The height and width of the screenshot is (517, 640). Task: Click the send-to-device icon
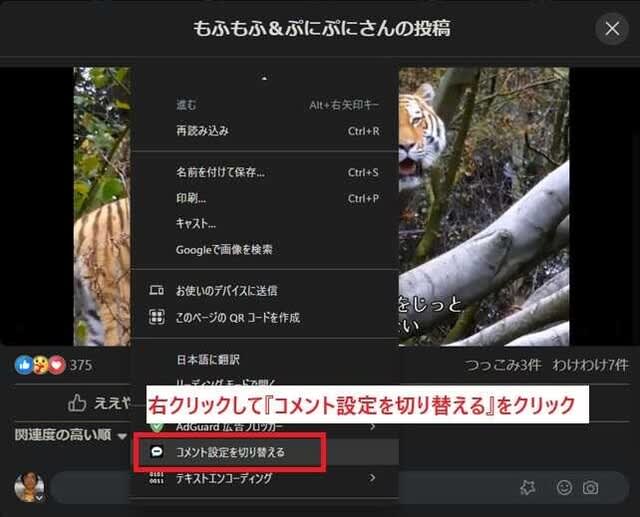[x=157, y=290]
